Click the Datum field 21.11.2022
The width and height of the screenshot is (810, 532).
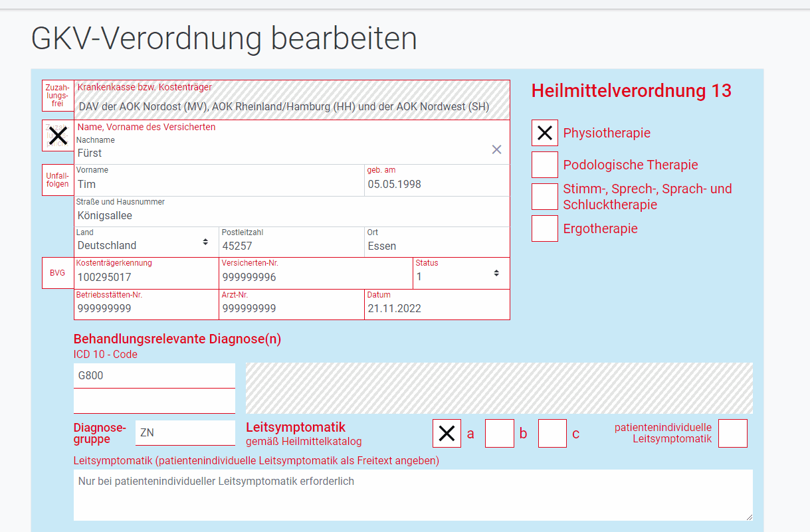click(437, 304)
